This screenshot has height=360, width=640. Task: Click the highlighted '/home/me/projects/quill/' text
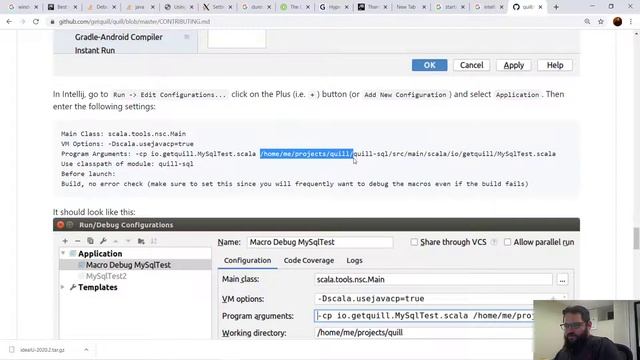[x=307, y=154]
